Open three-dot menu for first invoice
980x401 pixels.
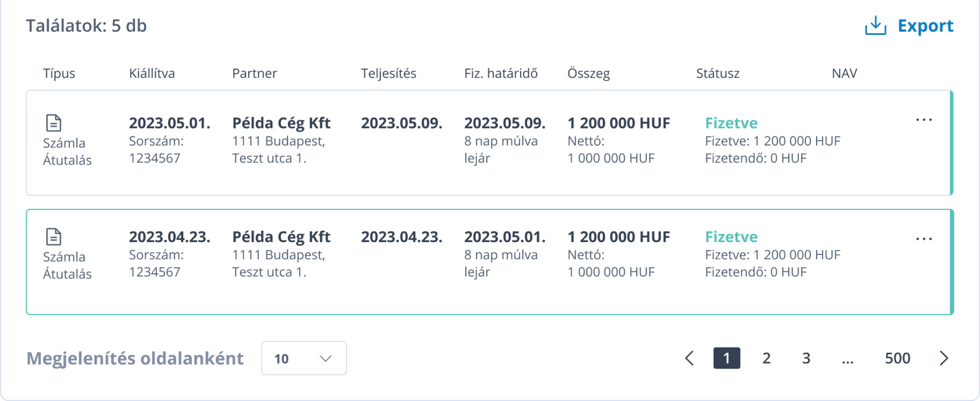pos(924,120)
